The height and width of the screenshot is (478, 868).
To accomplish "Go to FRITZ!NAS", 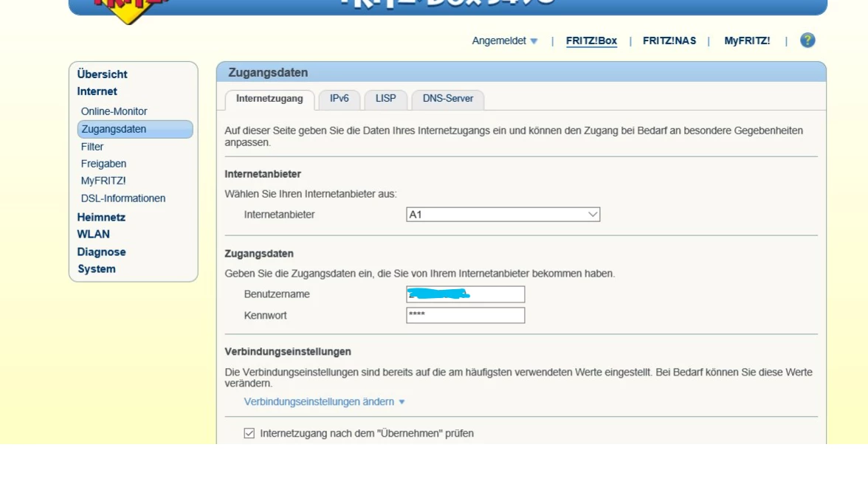I will point(669,41).
